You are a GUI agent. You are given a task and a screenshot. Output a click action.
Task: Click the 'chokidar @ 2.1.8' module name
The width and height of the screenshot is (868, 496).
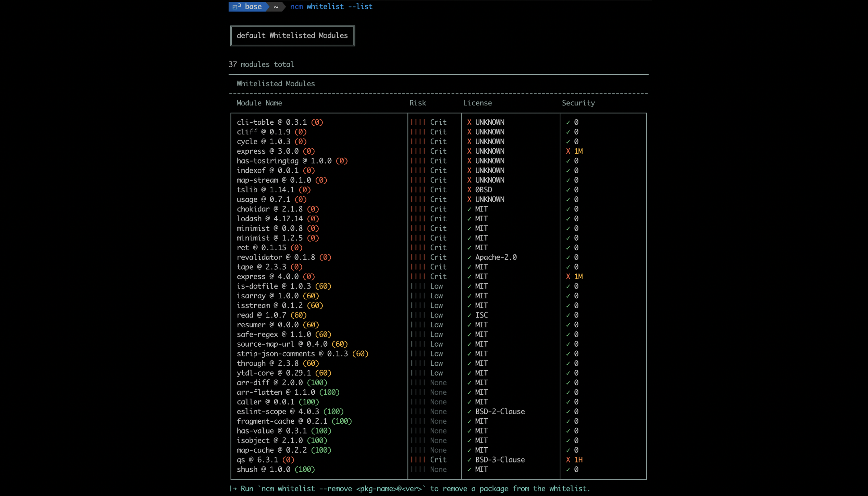(x=270, y=209)
